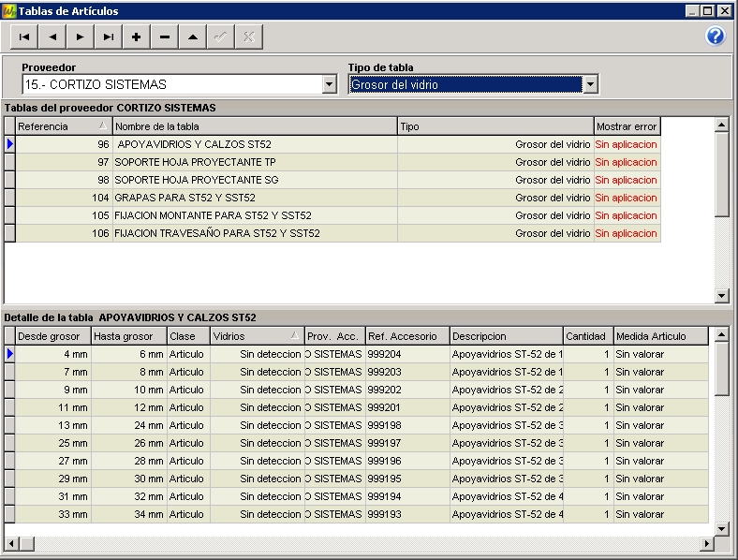Sort by Referencia column header
738x560 pixels.
click(62, 126)
